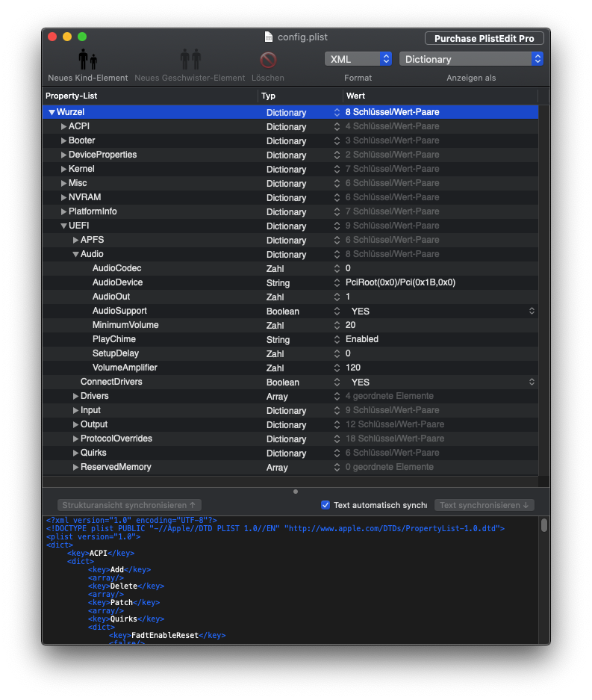The image size is (592, 700).
Task: Click the Neues Kind-Element icon
Action: pos(88,59)
